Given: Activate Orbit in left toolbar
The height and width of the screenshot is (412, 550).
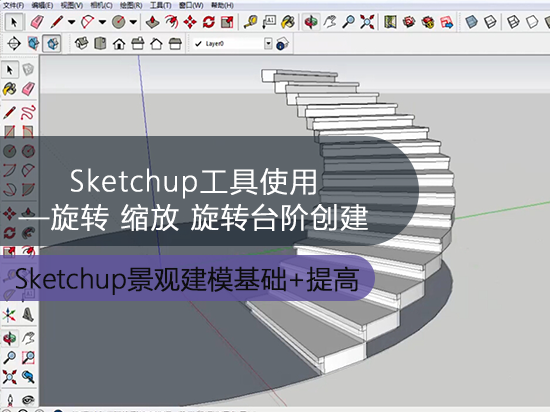Looking at the screenshot, I should click(9, 338).
